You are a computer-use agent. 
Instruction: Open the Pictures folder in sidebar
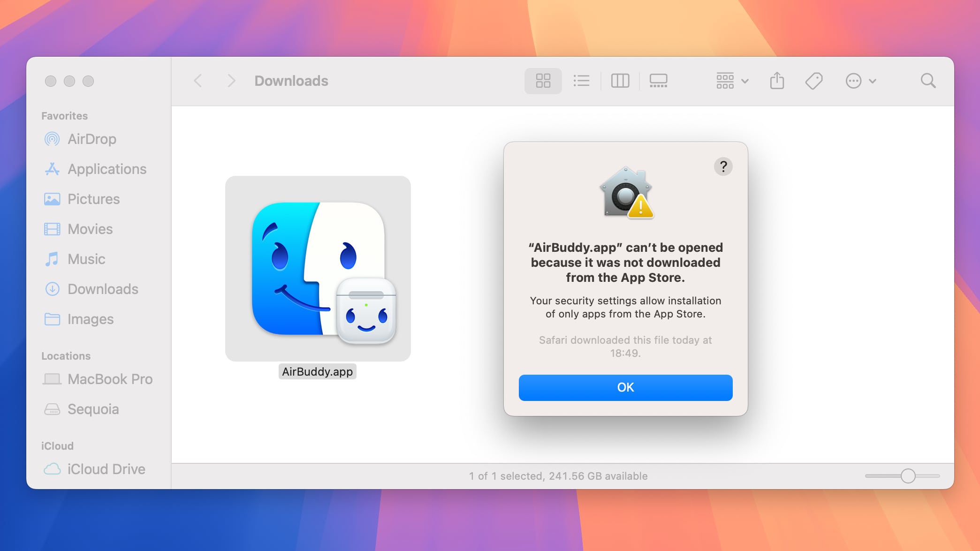[x=94, y=199]
